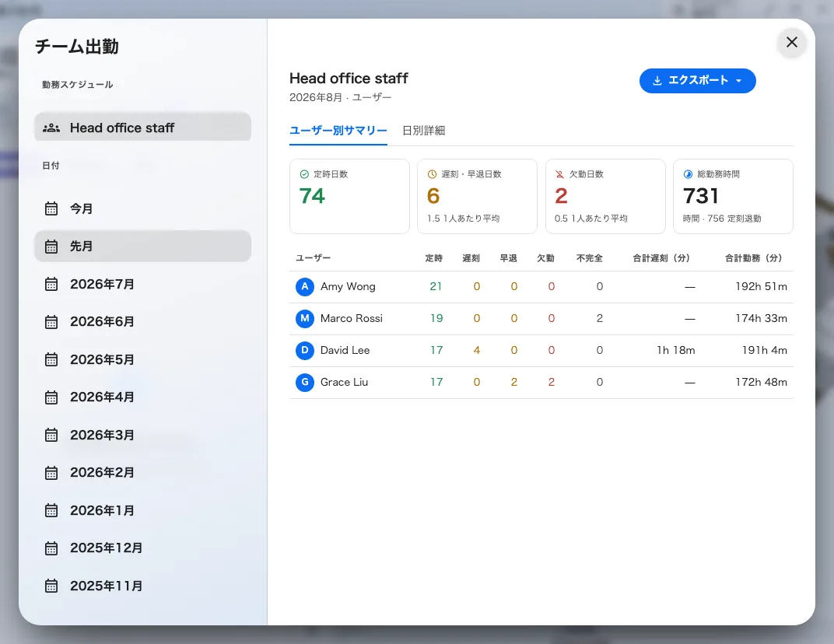Close the チーム出勤 dialog

tap(791, 42)
